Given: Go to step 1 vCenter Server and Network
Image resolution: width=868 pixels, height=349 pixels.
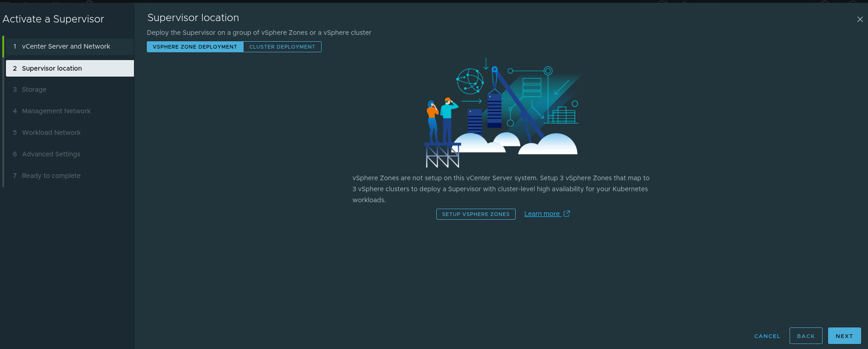Looking at the screenshot, I should [x=69, y=46].
